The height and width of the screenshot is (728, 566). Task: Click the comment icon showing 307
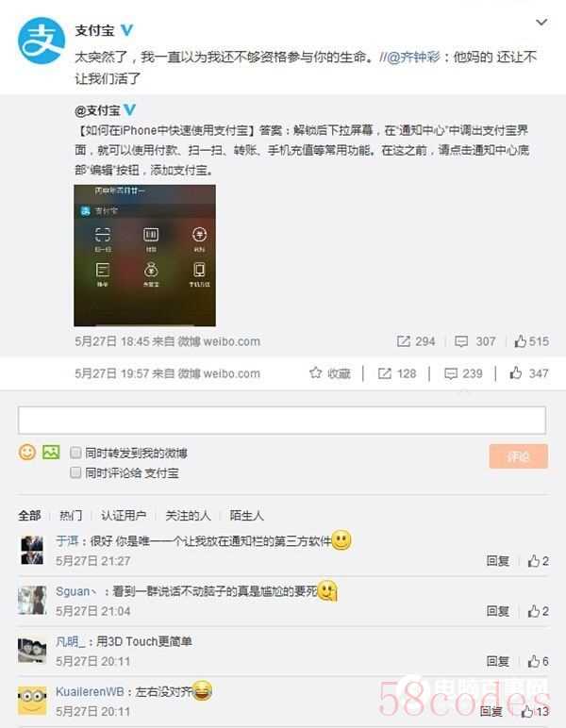coord(461,341)
